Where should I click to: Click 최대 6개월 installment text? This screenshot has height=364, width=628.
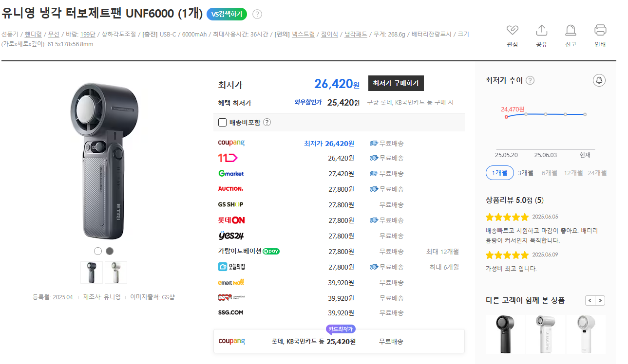click(444, 267)
